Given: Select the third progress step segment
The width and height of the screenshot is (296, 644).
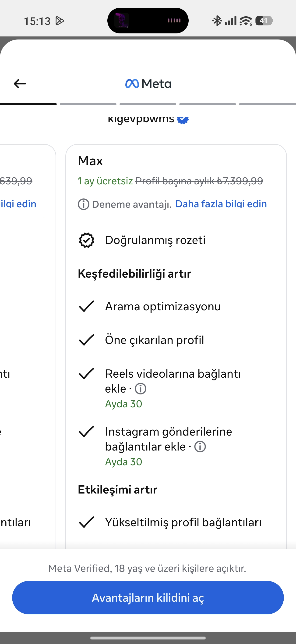Looking at the screenshot, I should 148,104.
